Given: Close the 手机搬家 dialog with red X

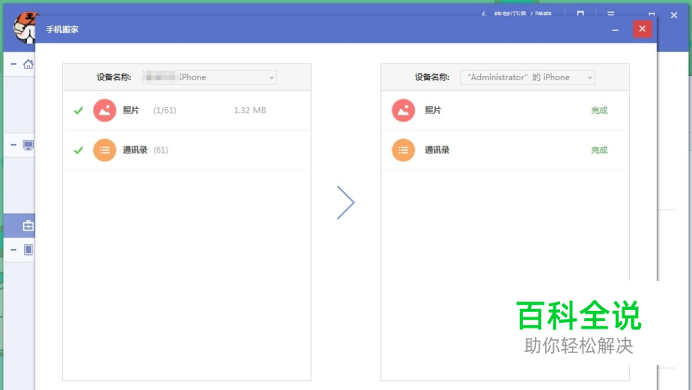Looking at the screenshot, I should 642,29.
